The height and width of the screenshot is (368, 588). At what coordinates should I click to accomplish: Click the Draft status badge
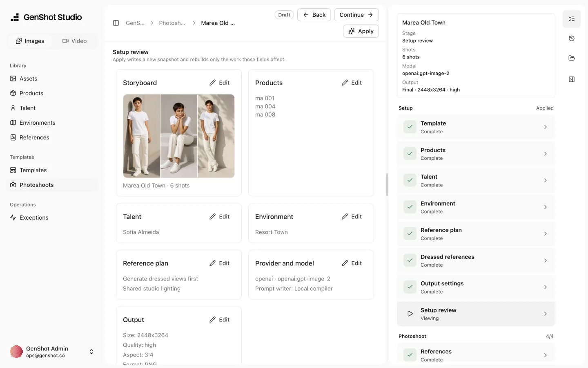284,15
